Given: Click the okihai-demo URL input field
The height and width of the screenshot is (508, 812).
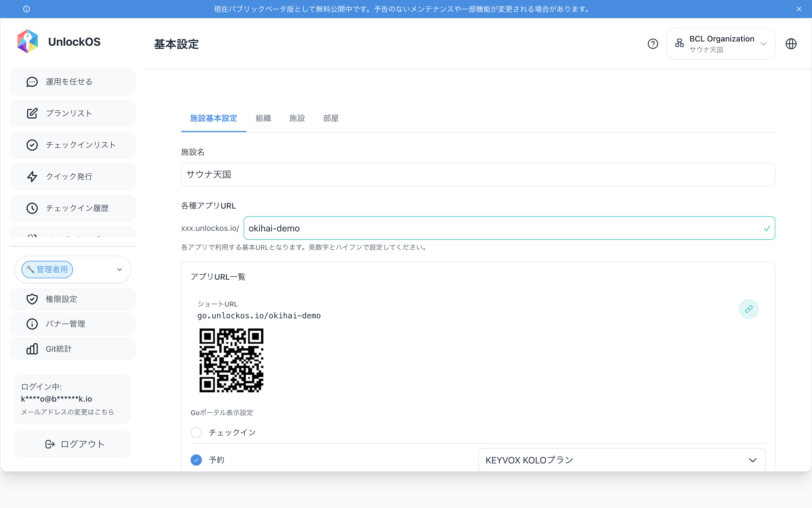Looking at the screenshot, I should [x=509, y=228].
